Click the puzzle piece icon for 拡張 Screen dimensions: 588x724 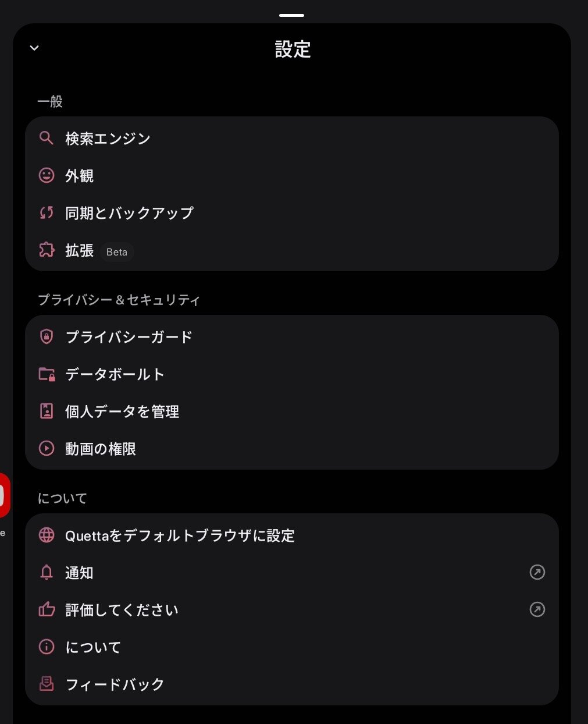click(47, 250)
